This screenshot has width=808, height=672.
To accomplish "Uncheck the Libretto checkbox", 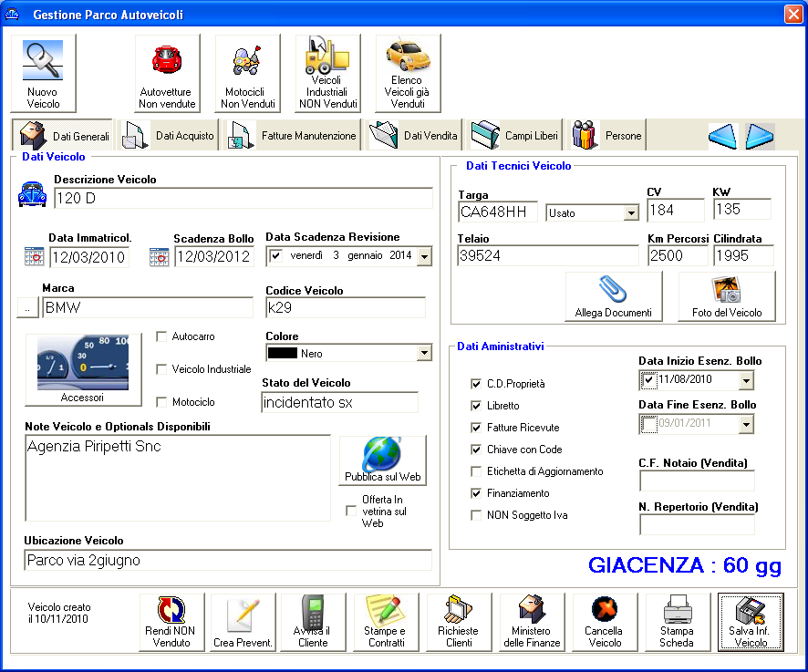I will [x=476, y=406].
